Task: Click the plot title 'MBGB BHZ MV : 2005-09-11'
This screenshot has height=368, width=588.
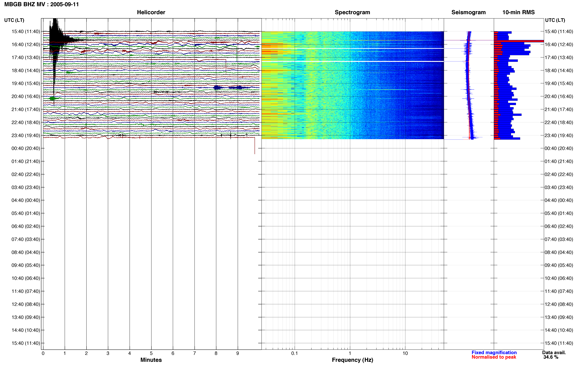Action: pos(42,4)
